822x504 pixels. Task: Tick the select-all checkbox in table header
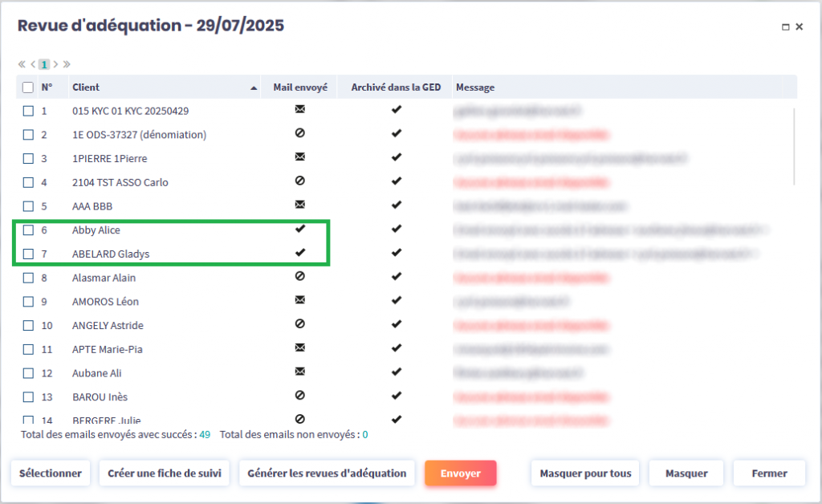click(28, 87)
